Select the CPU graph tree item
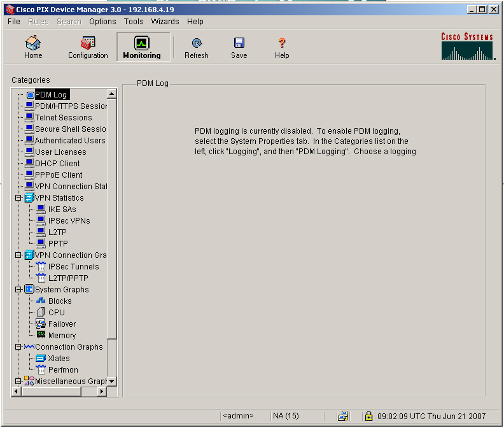Screen dimensions: 504x428 pos(56,312)
